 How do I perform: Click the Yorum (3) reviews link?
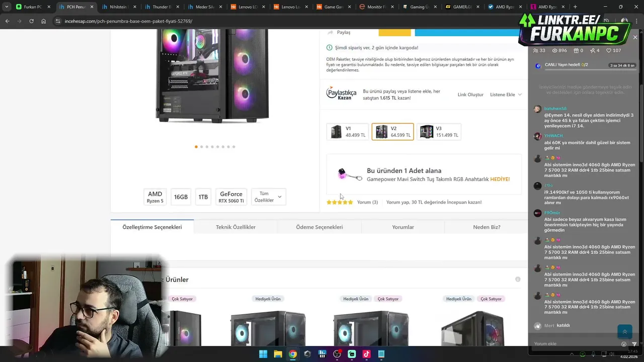(367, 202)
